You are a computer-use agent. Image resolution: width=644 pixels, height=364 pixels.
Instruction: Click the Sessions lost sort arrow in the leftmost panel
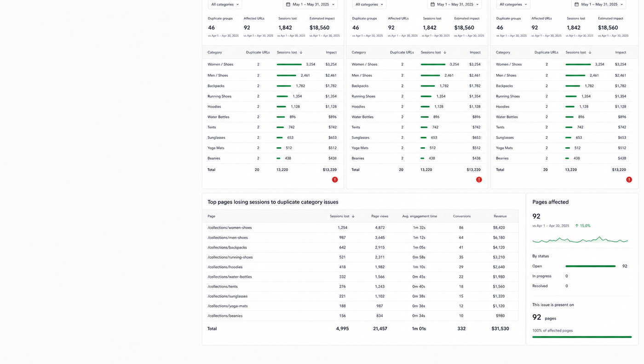pos(301,52)
